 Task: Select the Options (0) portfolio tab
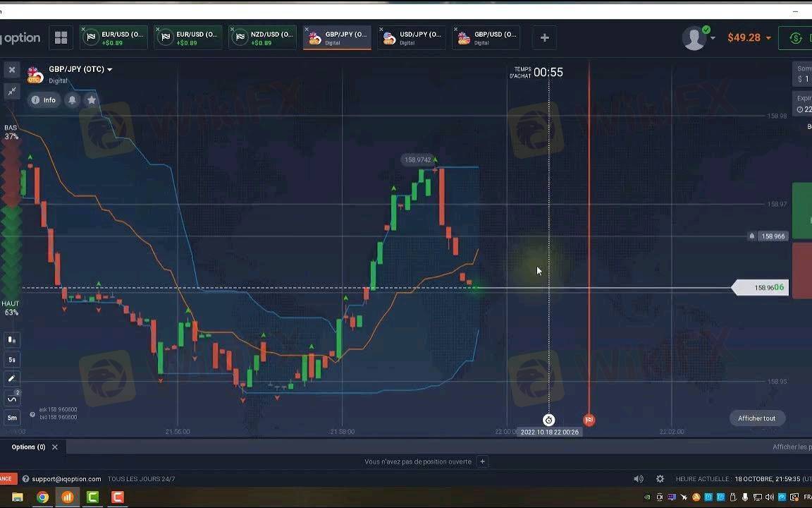(28, 447)
